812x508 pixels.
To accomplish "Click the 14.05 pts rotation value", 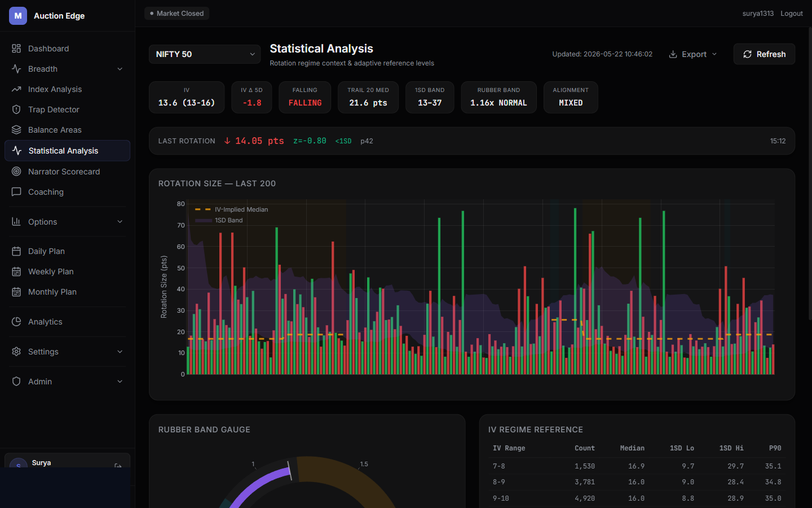I will [x=259, y=141].
